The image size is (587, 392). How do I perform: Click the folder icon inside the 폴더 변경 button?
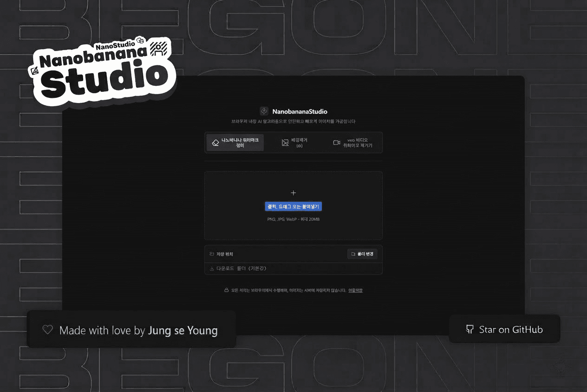353,254
